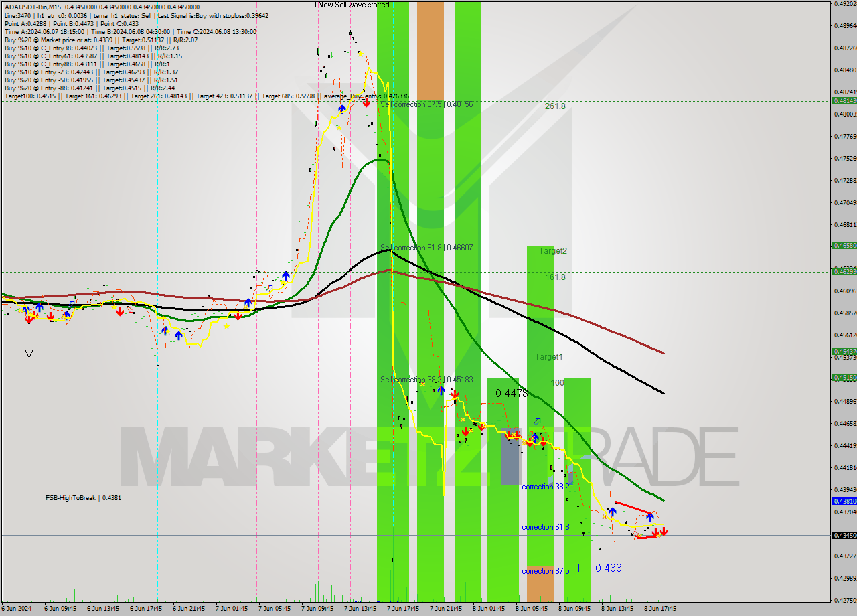Select the Target1 label on the chart
Image resolution: width=857 pixels, height=616 pixels.
(548, 356)
